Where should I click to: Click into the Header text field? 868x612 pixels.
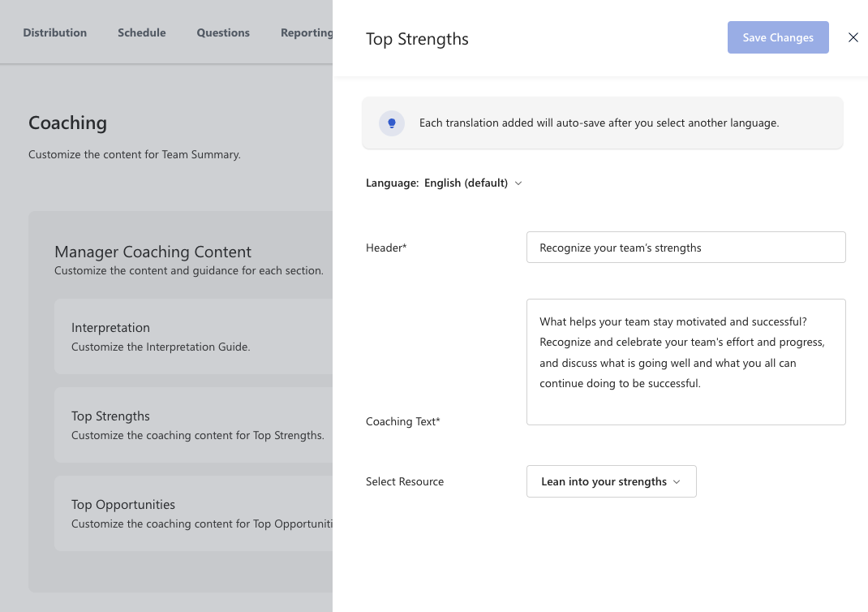[x=685, y=248]
